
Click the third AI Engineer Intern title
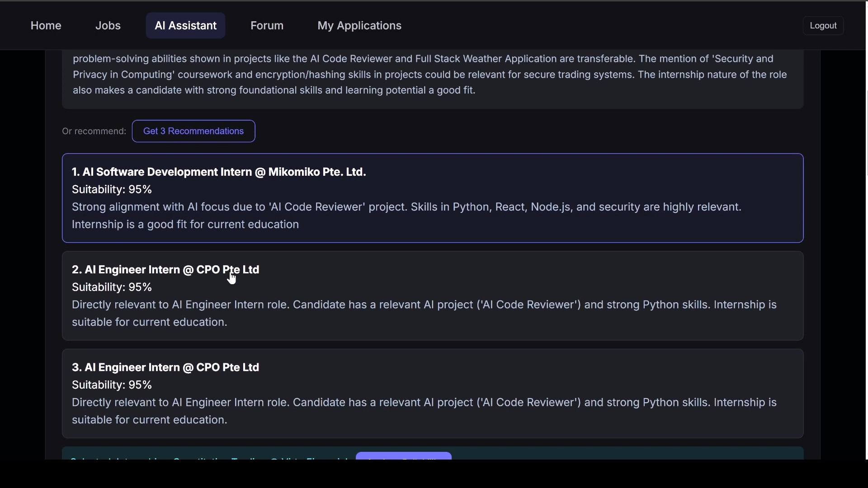[x=165, y=367]
